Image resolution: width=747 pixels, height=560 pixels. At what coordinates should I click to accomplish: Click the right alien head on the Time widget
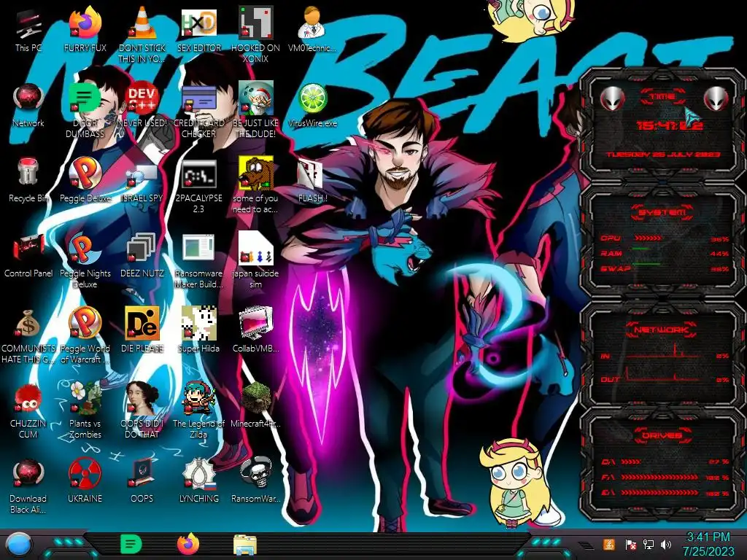716,99
